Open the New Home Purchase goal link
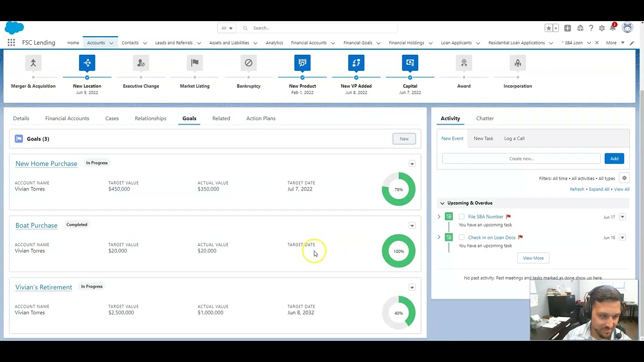This screenshot has height=362, width=644. pos(46,163)
